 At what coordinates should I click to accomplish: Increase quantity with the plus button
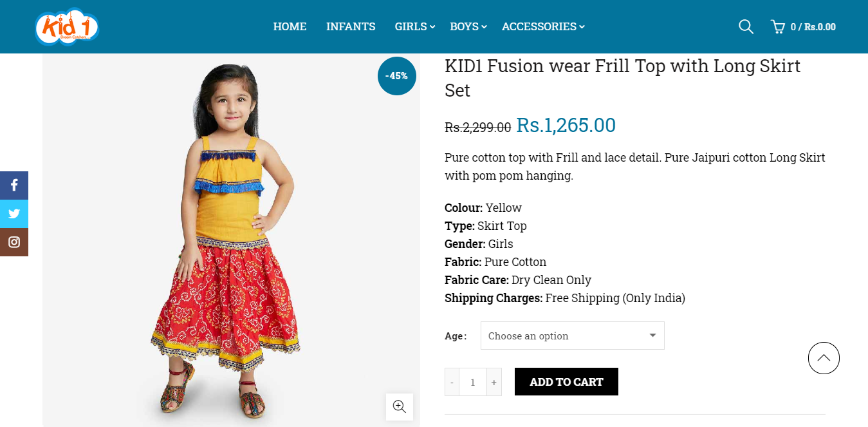[494, 382]
